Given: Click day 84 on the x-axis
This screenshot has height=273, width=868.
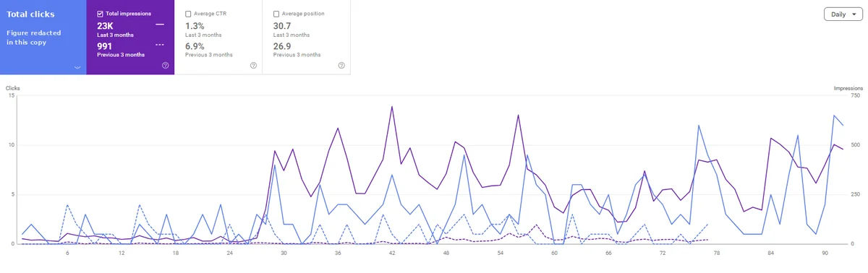Looking at the screenshot, I should [771, 253].
